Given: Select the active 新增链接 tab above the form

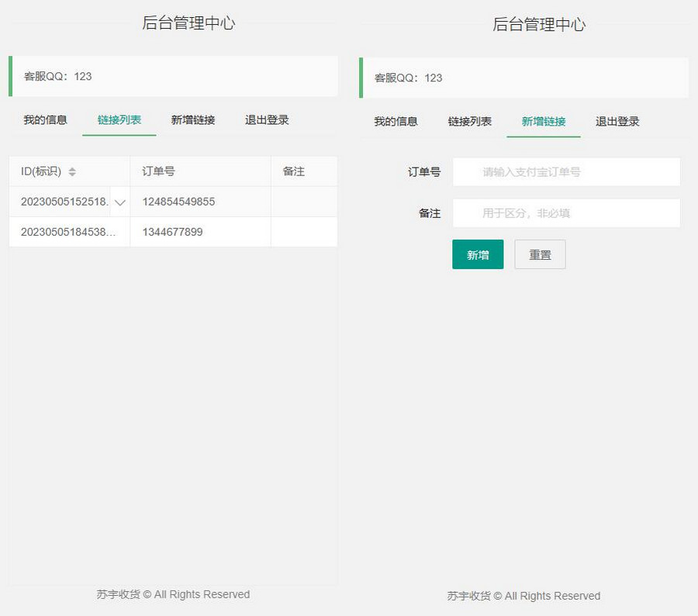Looking at the screenshot, I should click(544, 122).
